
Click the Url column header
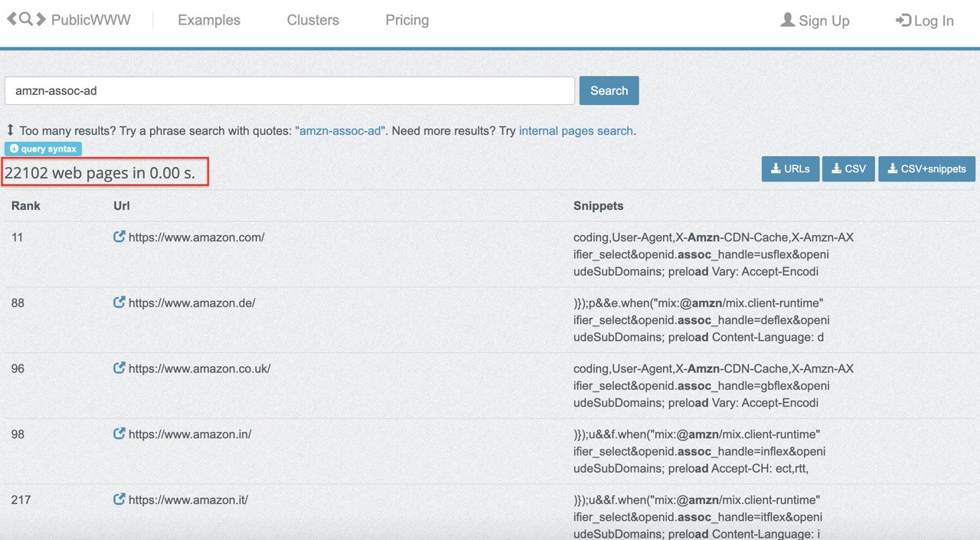(121, 206)
